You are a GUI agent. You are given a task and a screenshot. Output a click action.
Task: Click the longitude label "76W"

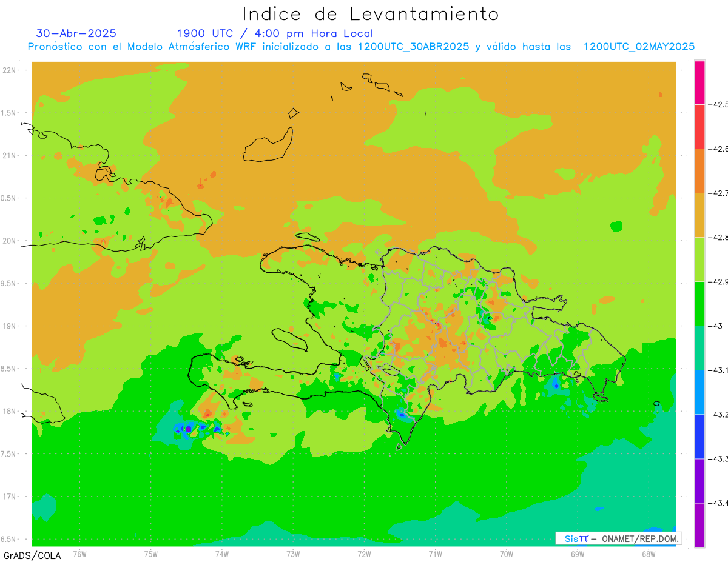pos(79,554)
